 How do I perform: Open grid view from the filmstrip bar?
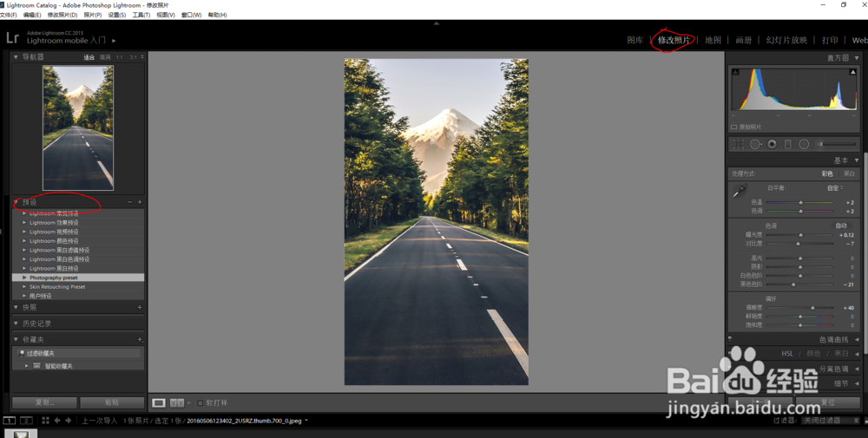pyautogui.click(x=45, y=421)
